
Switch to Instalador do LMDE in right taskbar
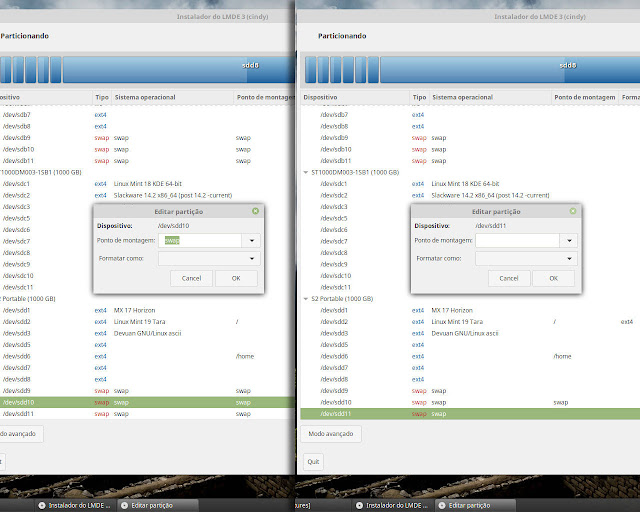(x=393, y=505)
